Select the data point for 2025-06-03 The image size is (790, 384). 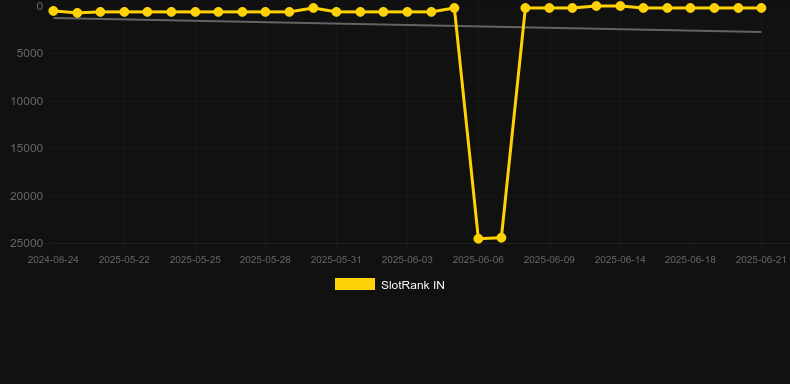(x=407, y=12)
